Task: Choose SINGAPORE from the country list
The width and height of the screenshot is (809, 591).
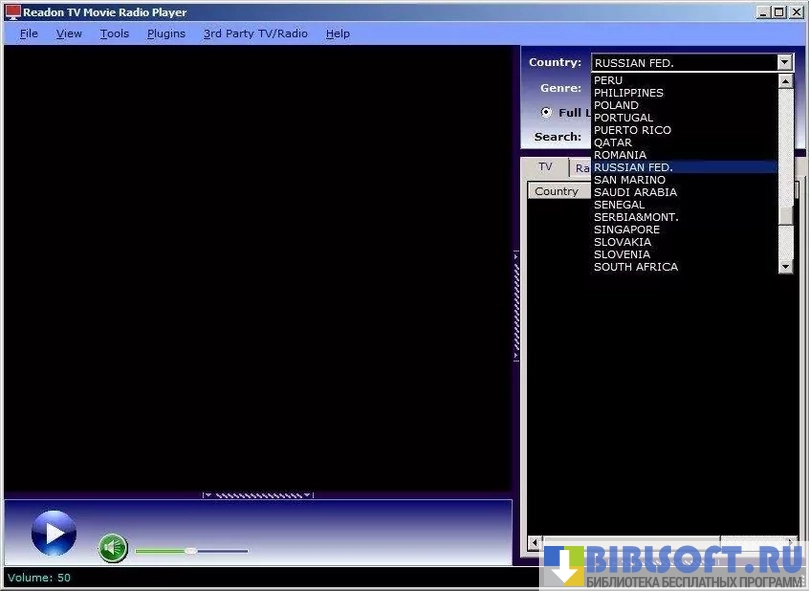Action: tap(626, 229)
